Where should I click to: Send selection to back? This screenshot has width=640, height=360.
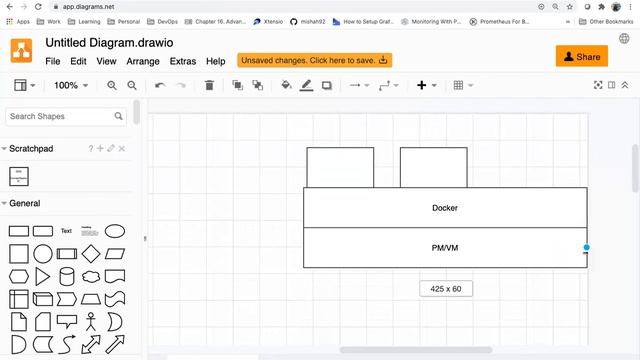pyautogui.click(x=258, y=85)
